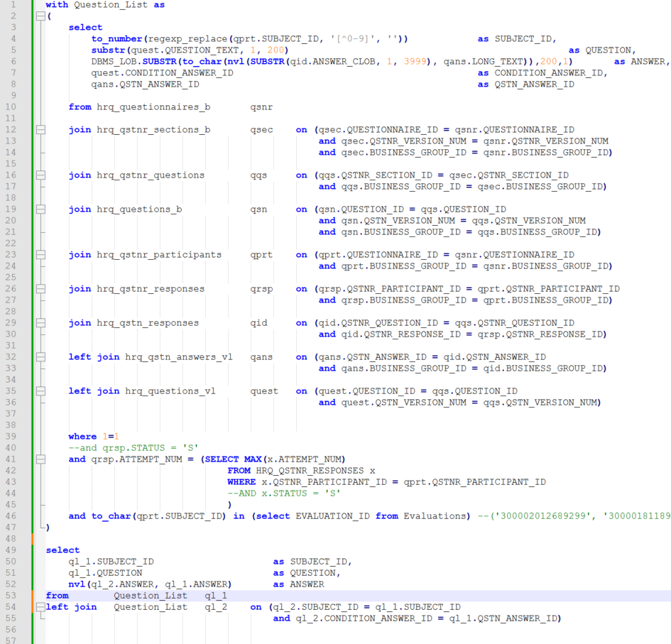The height and width of the screenshot is (644, 671).
Task: Collapse the SELECT MAX subquery fold at line 41
Action: pyautogui.click(x=40, y=459)
